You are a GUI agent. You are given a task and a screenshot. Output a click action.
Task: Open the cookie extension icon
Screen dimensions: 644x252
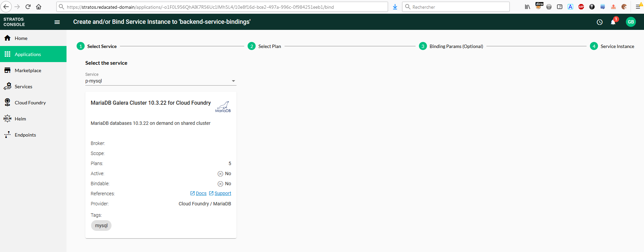(624, 7)
